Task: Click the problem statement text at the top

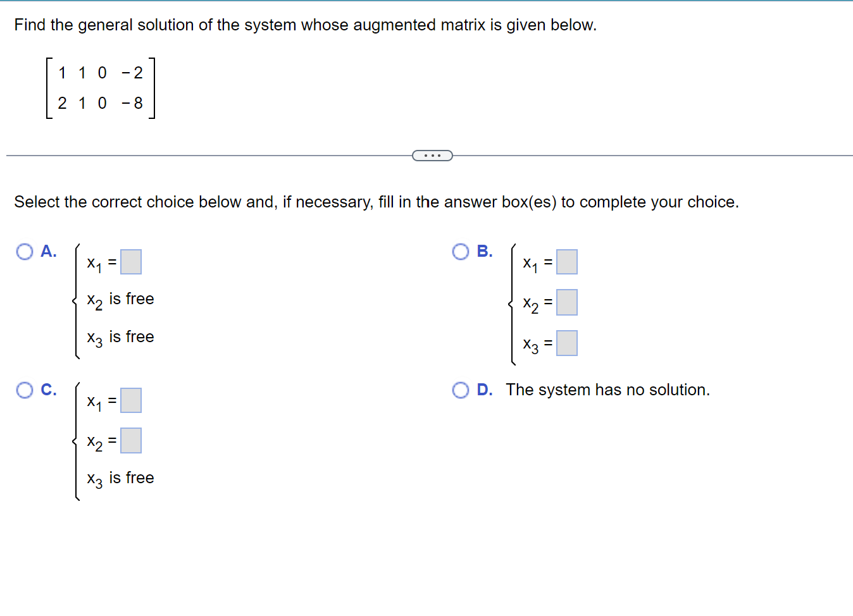Action: tap(306, 25)
